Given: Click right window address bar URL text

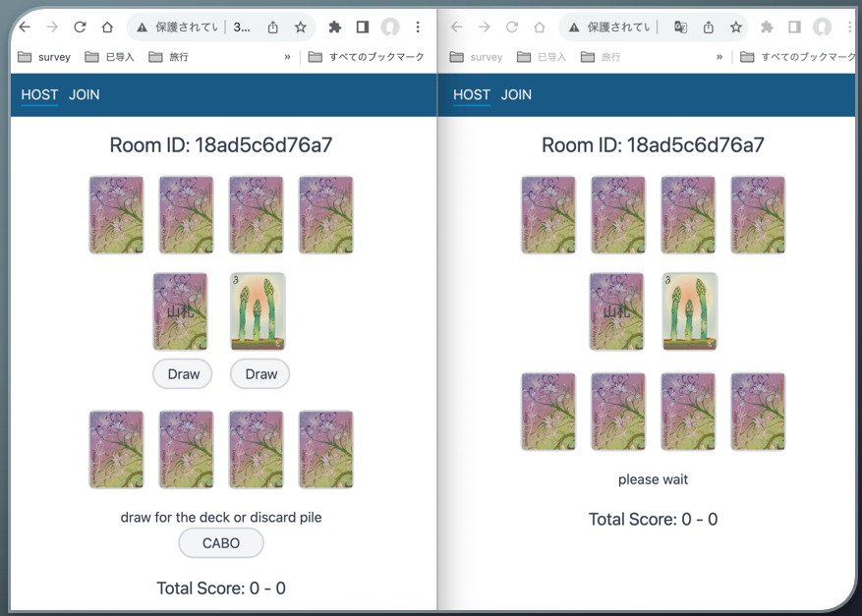Looking at the screenshot, I should point(619,27).
